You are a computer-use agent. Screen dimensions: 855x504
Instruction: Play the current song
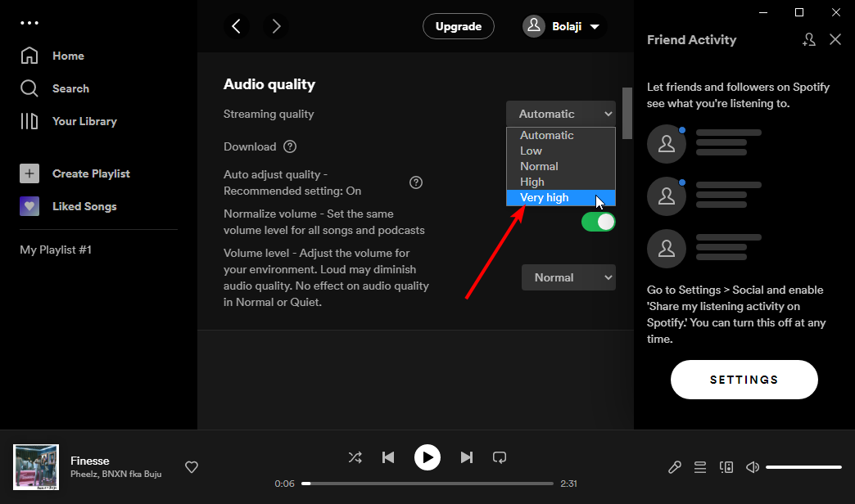click(x=427, y=457)
